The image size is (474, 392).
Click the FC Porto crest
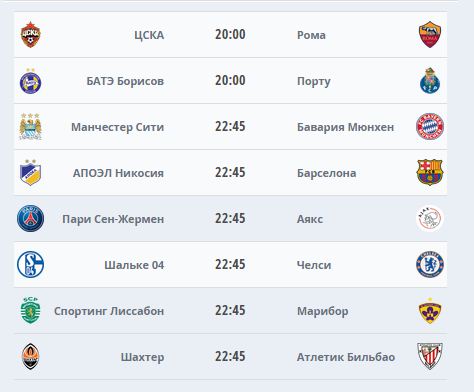click(x=430, y=81)
